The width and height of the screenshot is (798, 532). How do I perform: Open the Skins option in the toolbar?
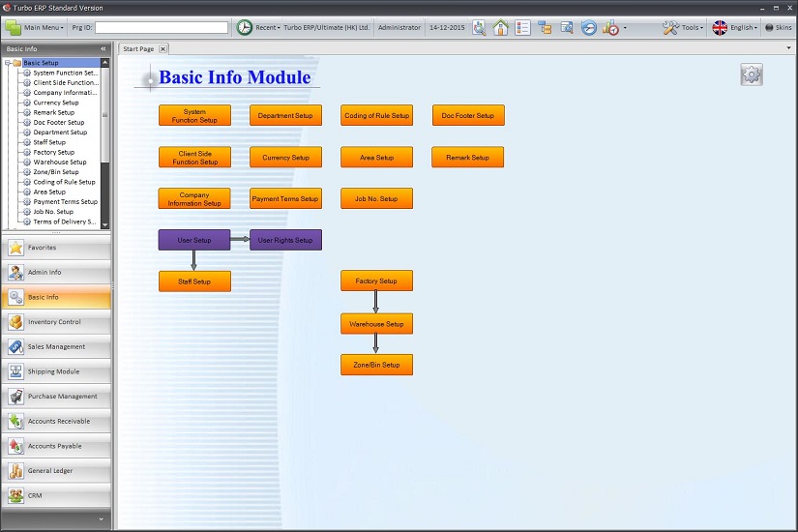(778, 28)
